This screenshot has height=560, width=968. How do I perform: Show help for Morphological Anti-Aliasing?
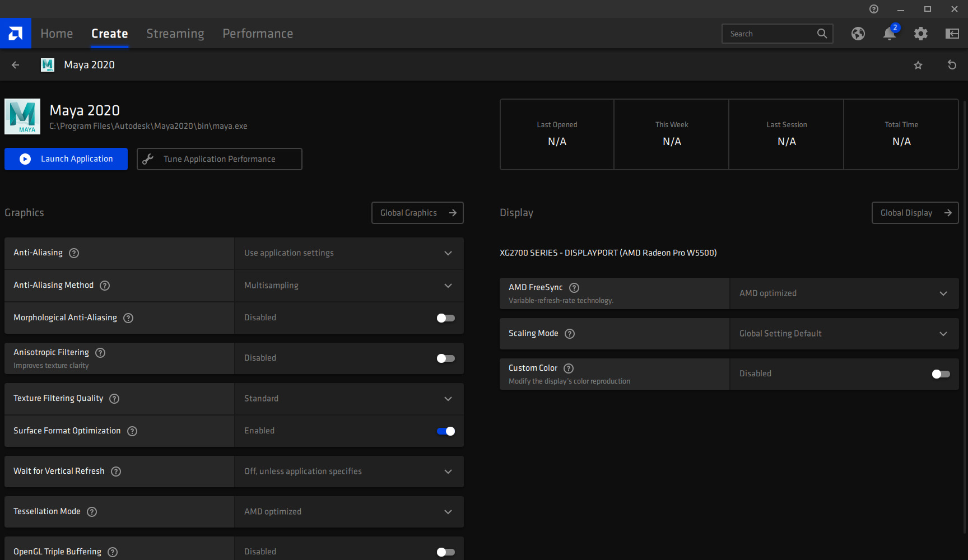(x=128, y=318)
